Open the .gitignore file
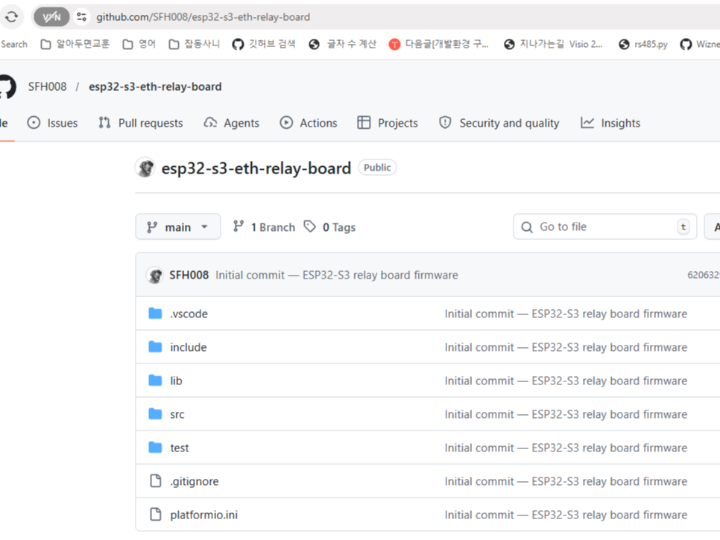The image size is (720, 540). click(194, 481)
